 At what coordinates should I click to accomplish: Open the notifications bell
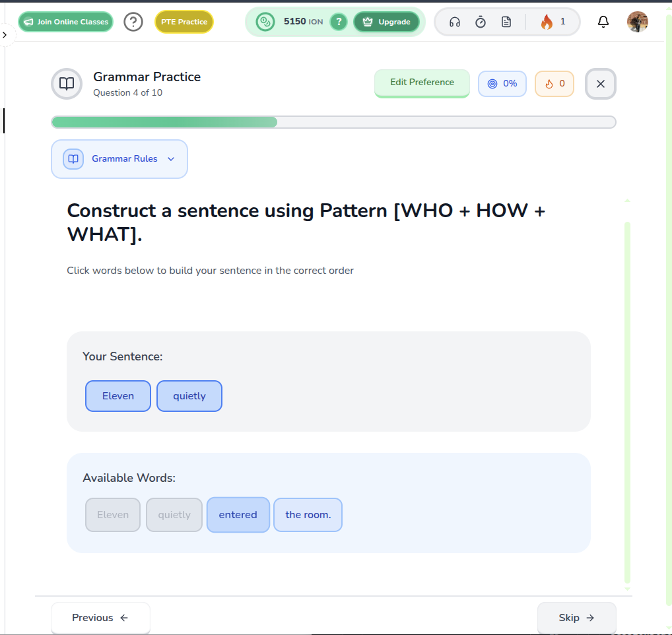pyautogui.click(x=603, y=22)
